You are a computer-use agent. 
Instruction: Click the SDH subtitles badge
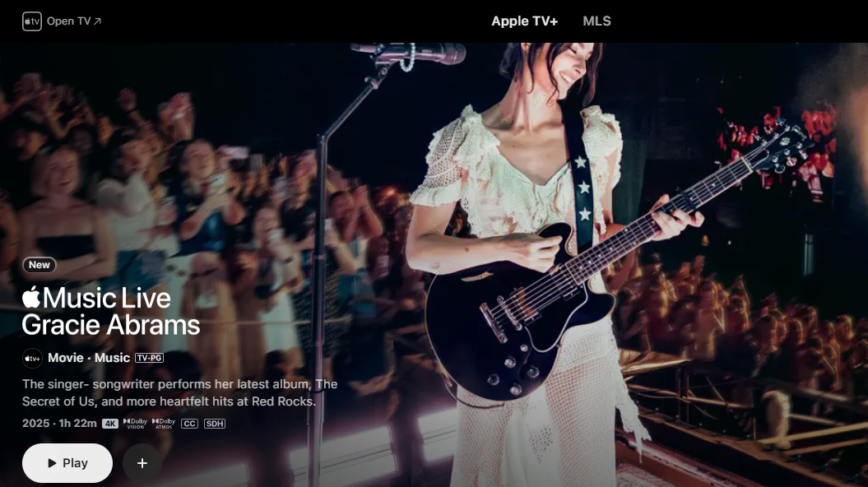point(215,424)
